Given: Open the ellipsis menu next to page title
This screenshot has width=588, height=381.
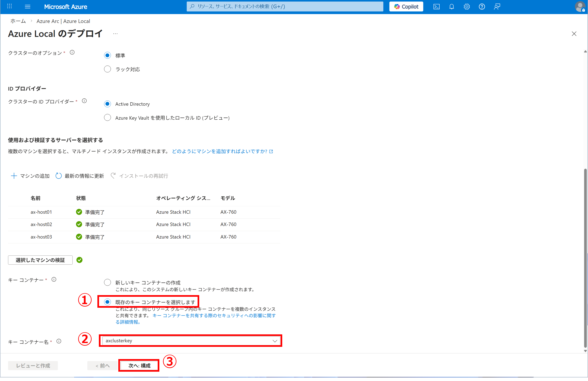Looking at the screenshot, I should pos(115,34).
